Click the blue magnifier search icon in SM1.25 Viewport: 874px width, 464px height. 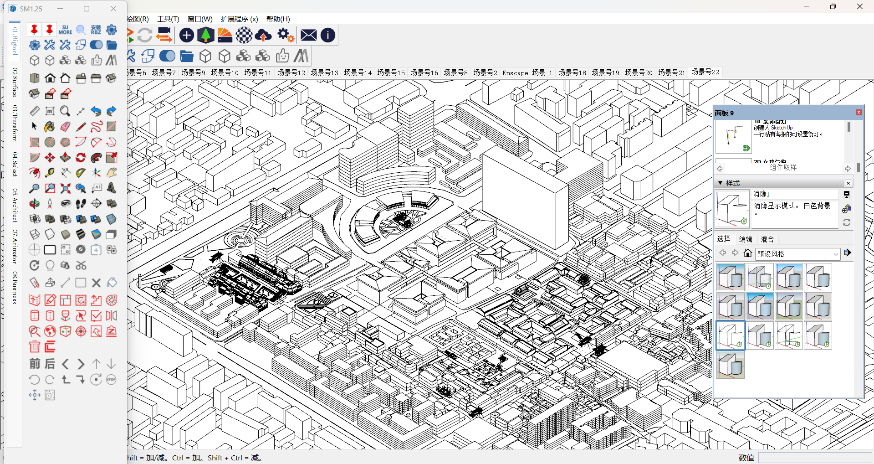pos(81,30)
